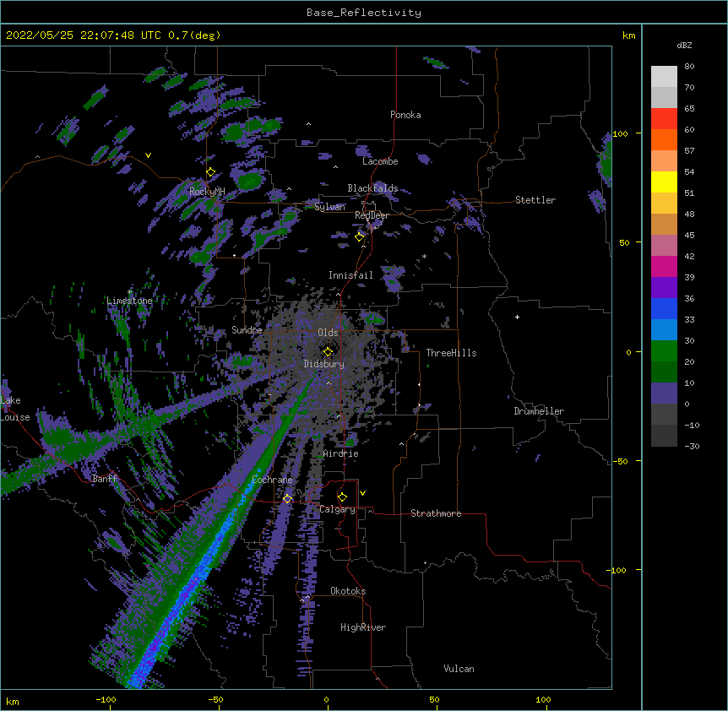The width and height of the screenshot is (728, 711).
Task: Click the HighRiver city label
Action: click(x=363, y=627)
